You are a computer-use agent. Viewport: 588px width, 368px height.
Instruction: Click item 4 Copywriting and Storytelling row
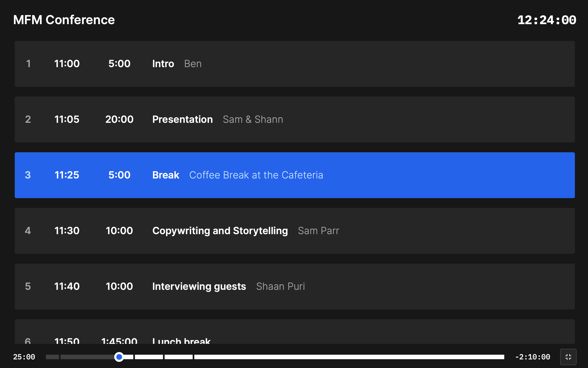click(x=295, y=231)
